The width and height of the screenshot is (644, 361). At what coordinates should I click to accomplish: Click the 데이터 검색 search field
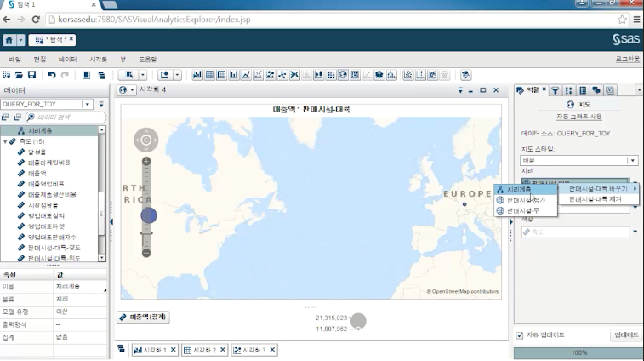tap(68, 117)
